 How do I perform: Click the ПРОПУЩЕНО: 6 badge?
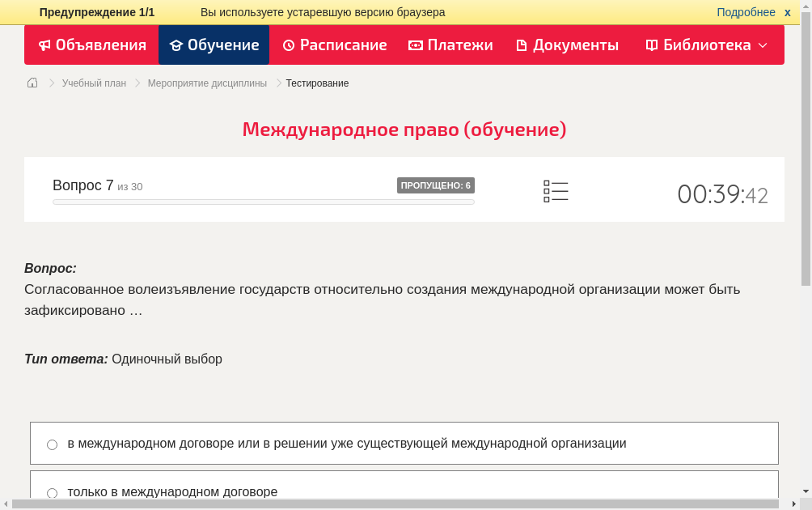click(437, 185)
